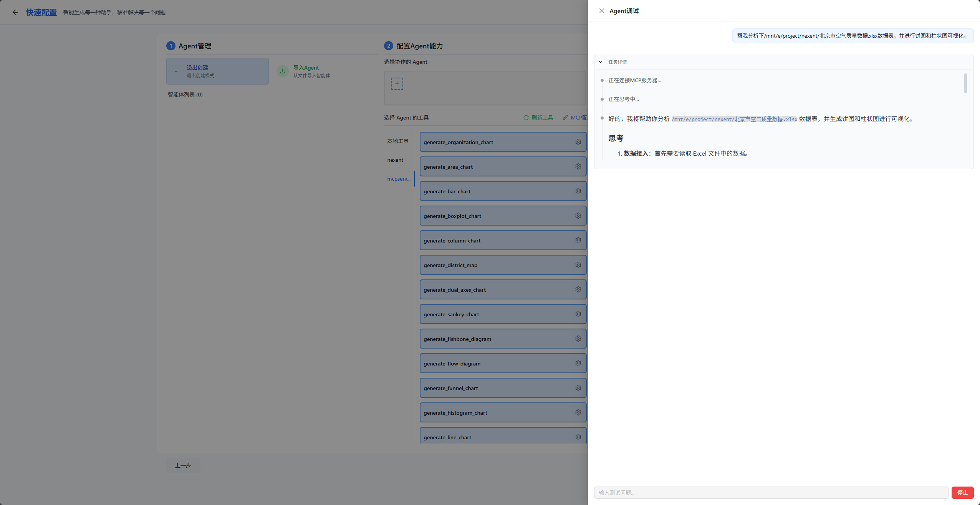Click the 上一步 button
The width and height of the screenshot is (980, 505).
[183, 465]
